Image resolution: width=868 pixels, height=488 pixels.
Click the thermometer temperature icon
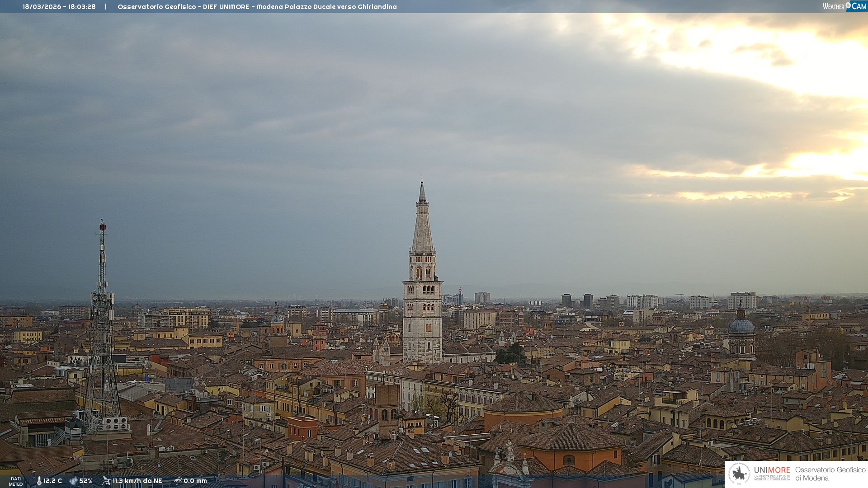coord(39,481)
